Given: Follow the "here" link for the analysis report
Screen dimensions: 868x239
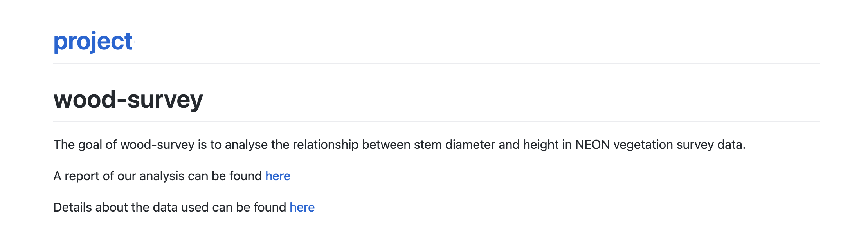Looking at the screenshot, I should [278, 176].
